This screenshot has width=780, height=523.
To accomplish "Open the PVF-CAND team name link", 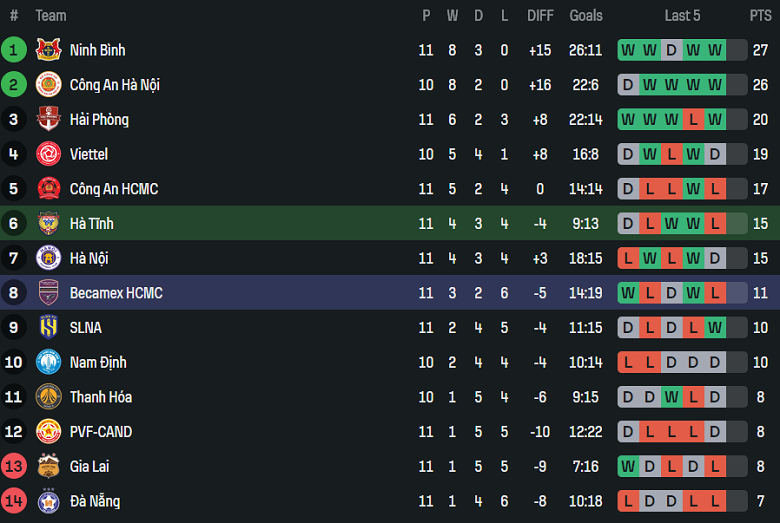I will click(101, 432).
